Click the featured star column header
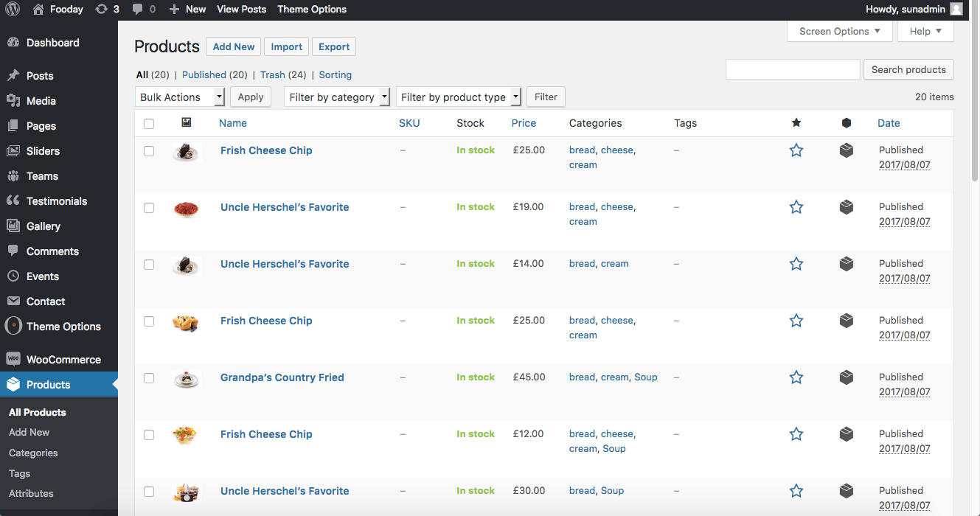This screenshot has width=980, height=516. (796, 122)
